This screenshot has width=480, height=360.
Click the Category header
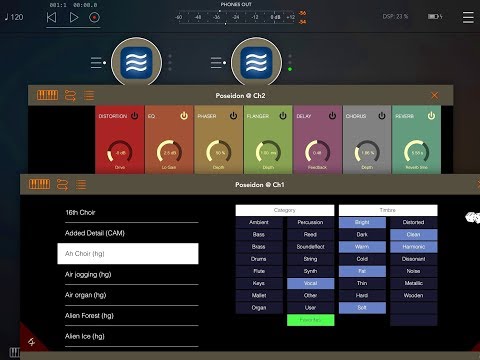coord(285,210)
